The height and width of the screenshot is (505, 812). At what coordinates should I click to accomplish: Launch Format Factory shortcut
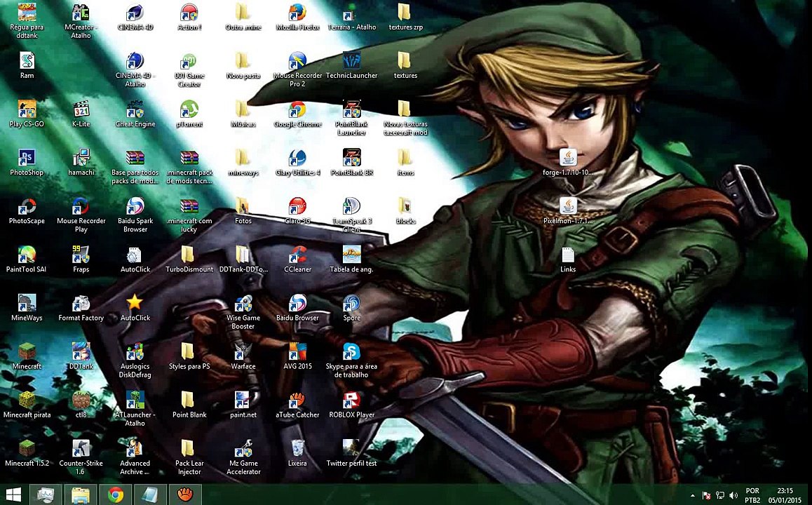81,303
